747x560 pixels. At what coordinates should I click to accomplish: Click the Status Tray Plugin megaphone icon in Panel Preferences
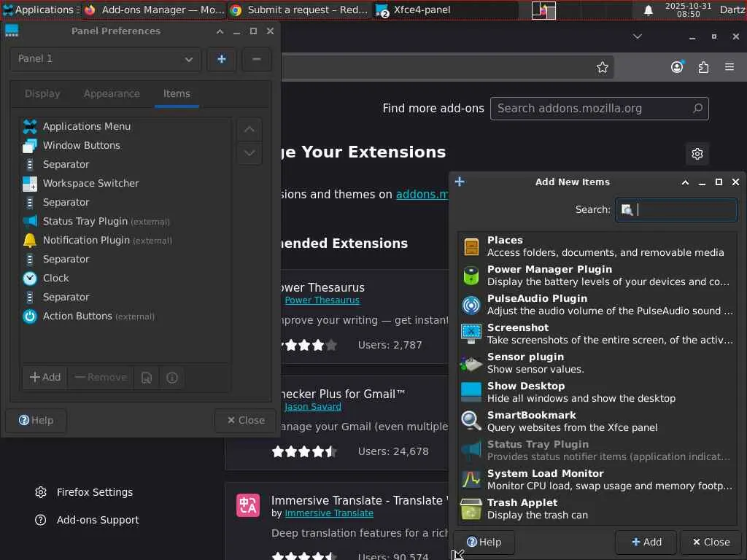[x=29, y=222]
